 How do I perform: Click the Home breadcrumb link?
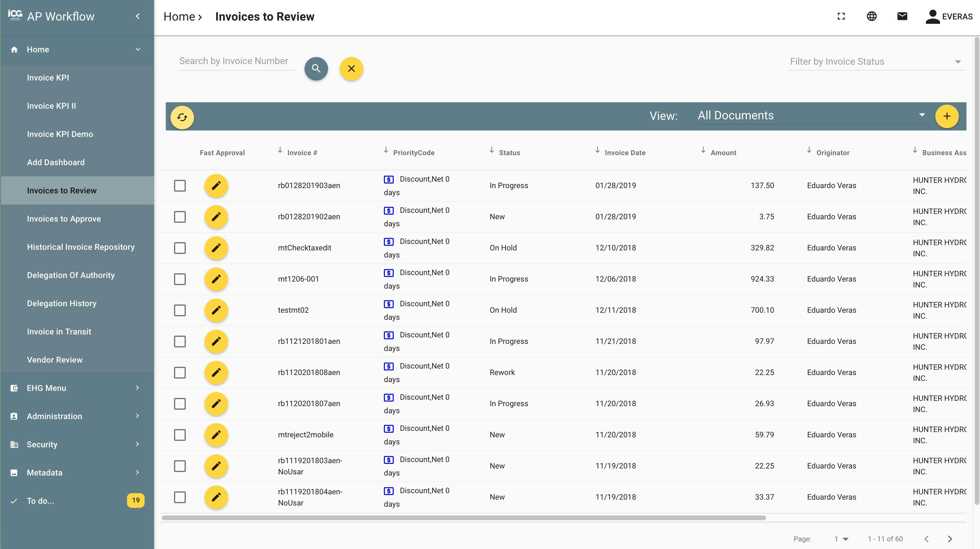(179, 16)
